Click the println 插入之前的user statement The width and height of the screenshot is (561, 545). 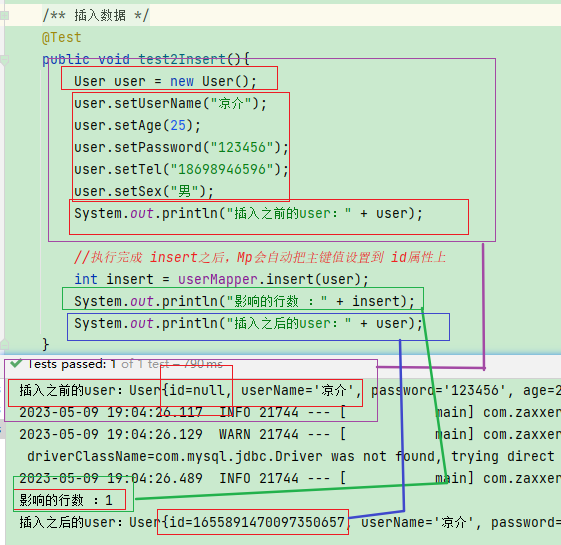tap(248, 214)
